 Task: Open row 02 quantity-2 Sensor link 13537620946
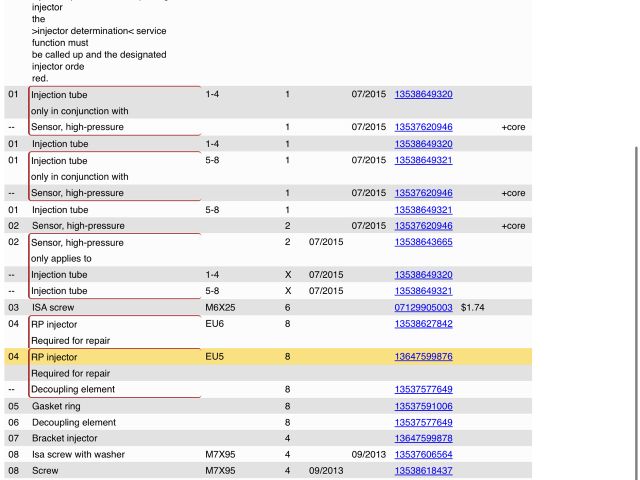click(x=423, y=226)
